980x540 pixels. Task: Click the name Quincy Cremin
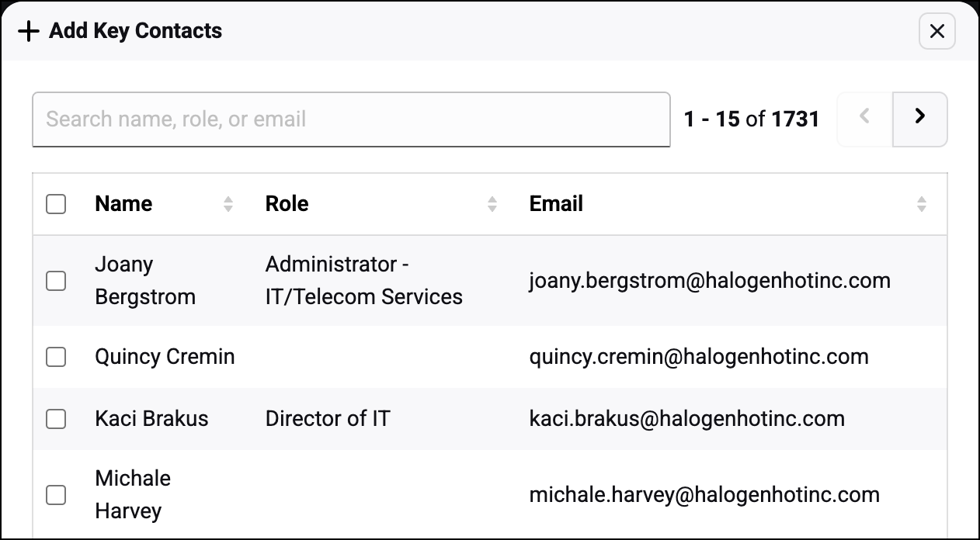165,357
